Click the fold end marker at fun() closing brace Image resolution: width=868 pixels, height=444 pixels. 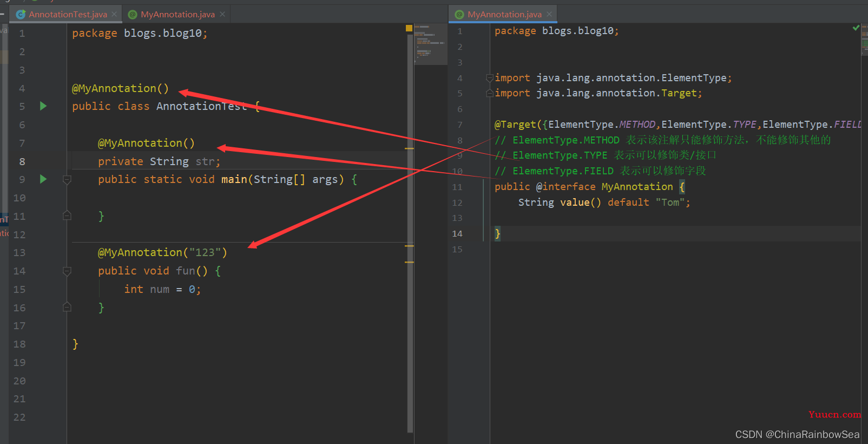(67, 307)
